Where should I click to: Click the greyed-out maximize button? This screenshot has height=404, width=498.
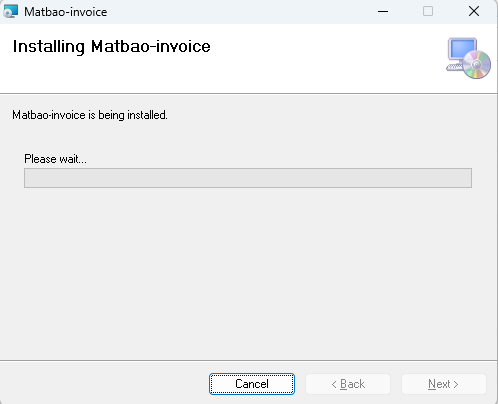[x=428, y=11]
